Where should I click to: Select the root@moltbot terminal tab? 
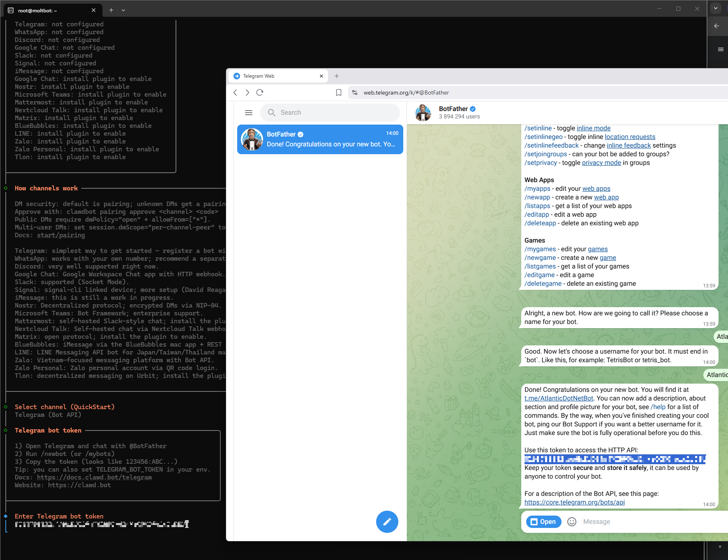pyautogui.click(x=49, y=10)
